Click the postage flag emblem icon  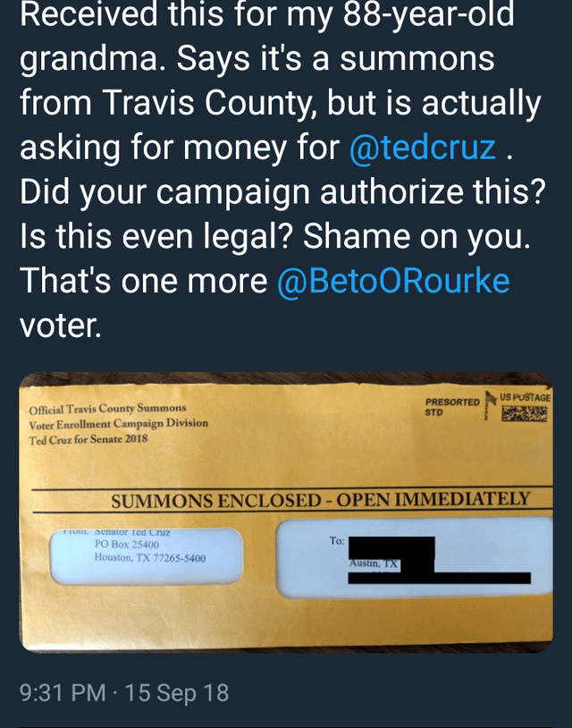[488, 403]
